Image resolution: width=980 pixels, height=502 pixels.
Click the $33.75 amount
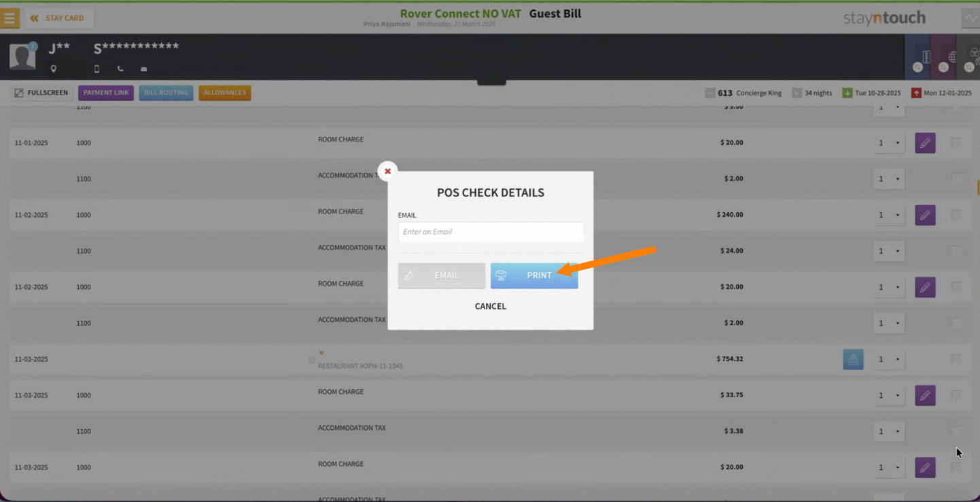pos(732,395)
